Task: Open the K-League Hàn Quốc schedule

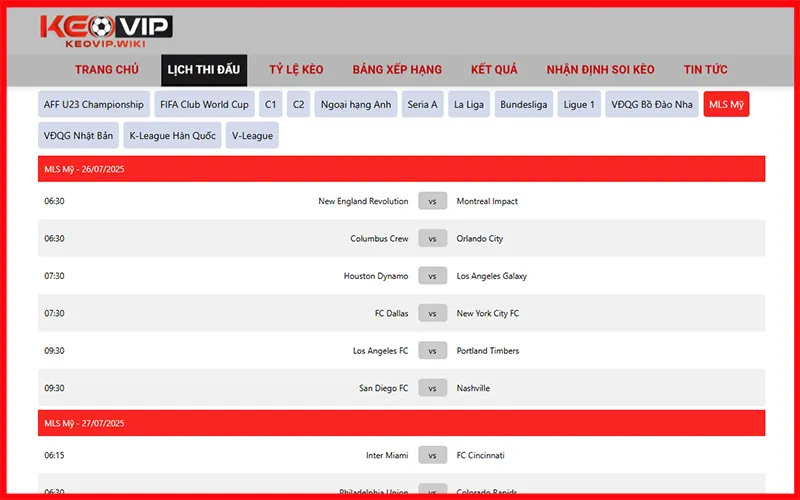Action: [x=172, y=135]
